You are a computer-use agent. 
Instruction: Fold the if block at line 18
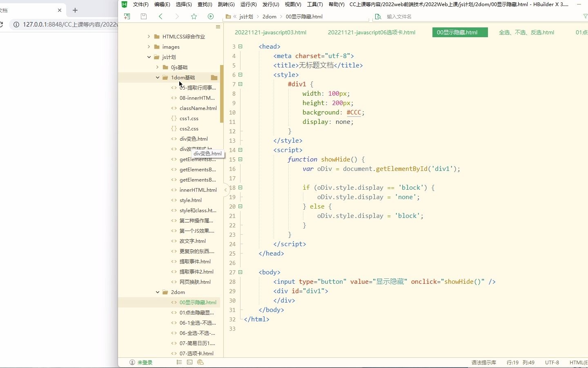coord(241,188)
